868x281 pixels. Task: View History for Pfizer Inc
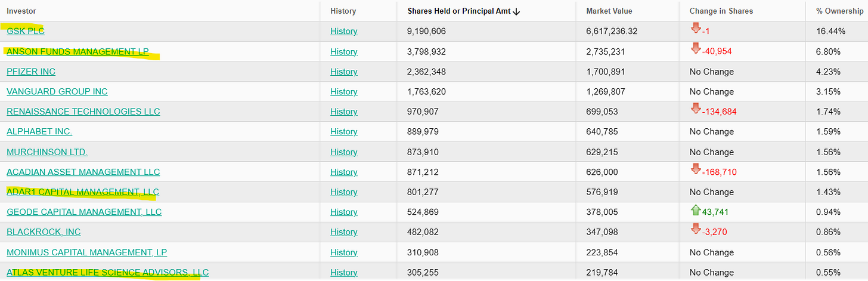[344, 72]
